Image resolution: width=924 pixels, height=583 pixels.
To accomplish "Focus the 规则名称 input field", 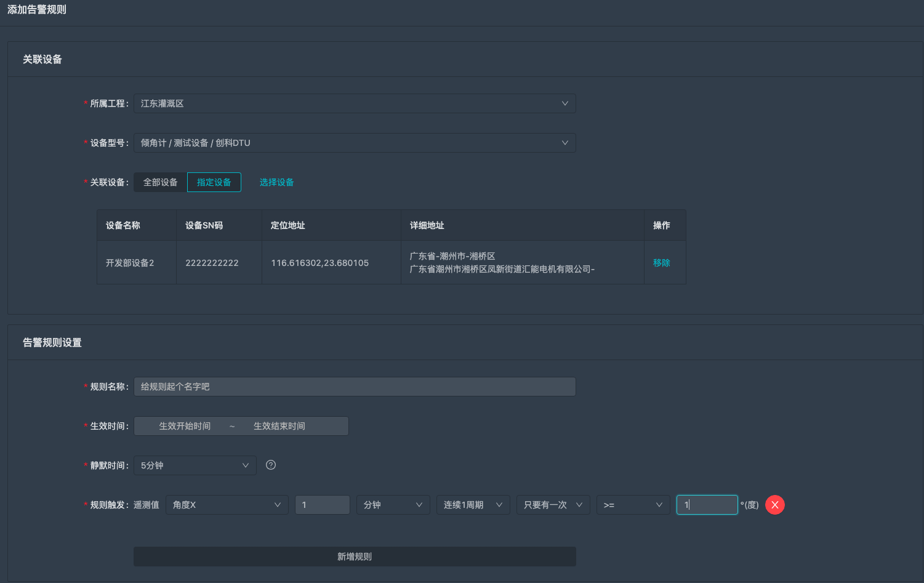I will coord(354,387).
